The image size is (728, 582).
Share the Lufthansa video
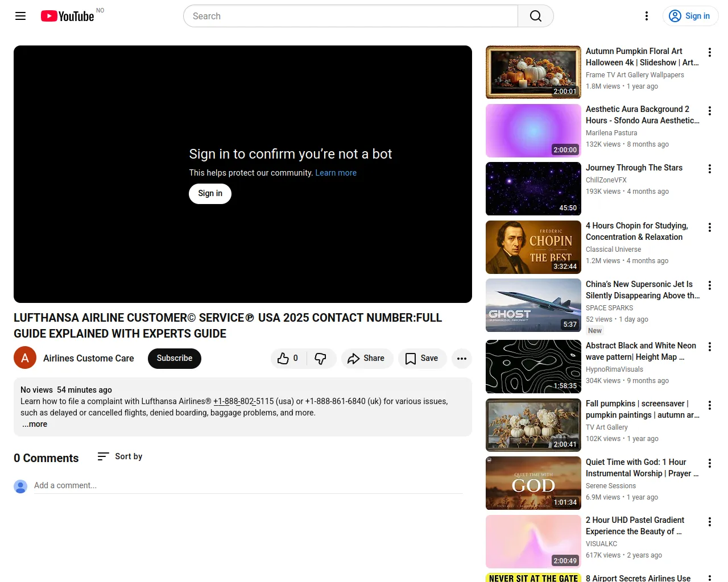[x=366, y=359]
